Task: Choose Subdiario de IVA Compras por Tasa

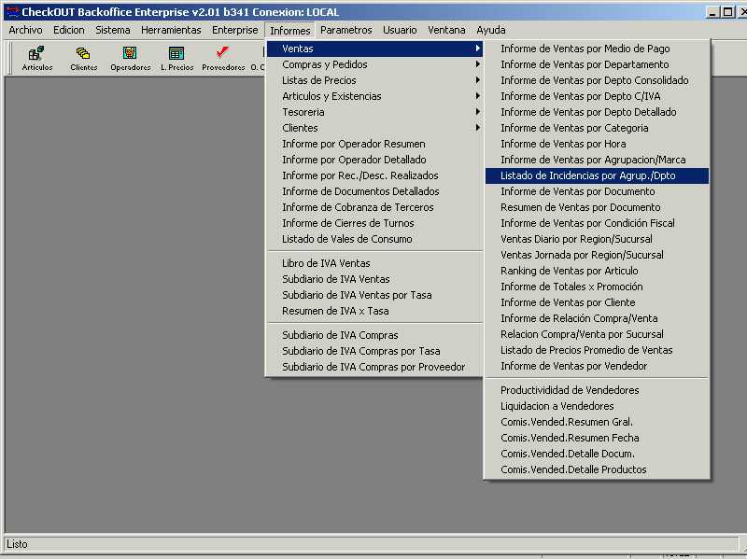Action: (374, 351)
